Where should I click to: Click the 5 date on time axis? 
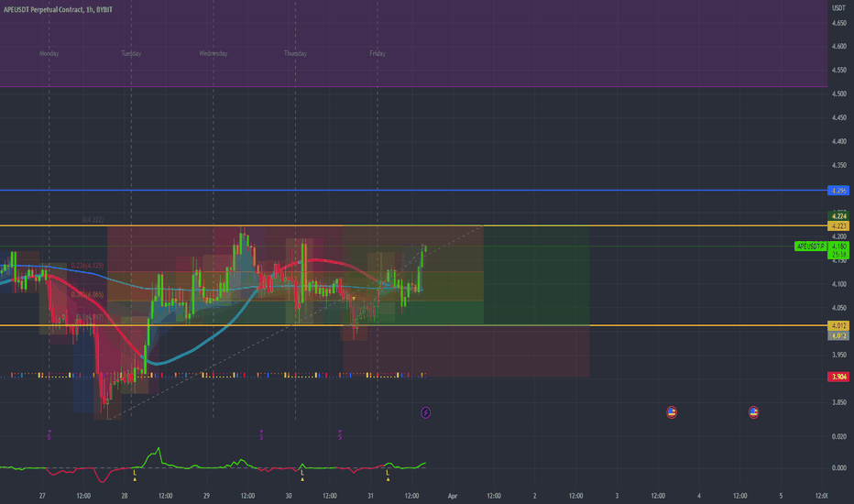[x=781, y=496]
